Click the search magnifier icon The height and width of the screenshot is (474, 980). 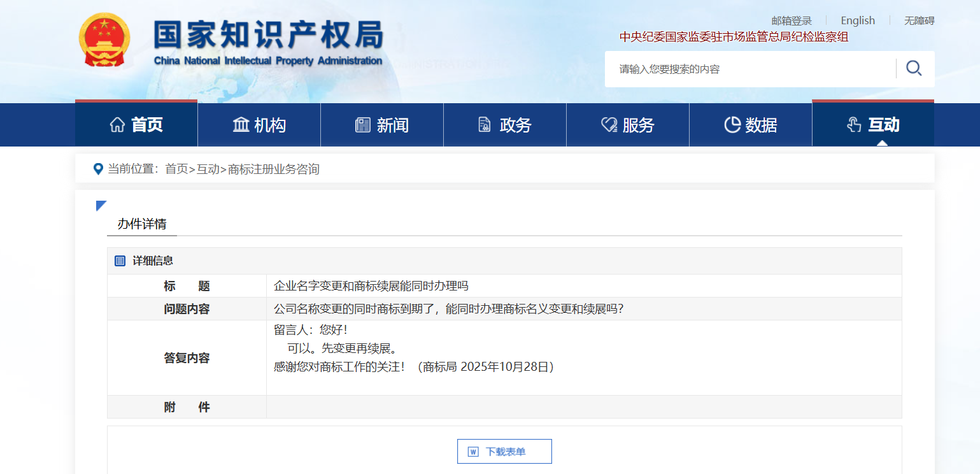[914, 69]
